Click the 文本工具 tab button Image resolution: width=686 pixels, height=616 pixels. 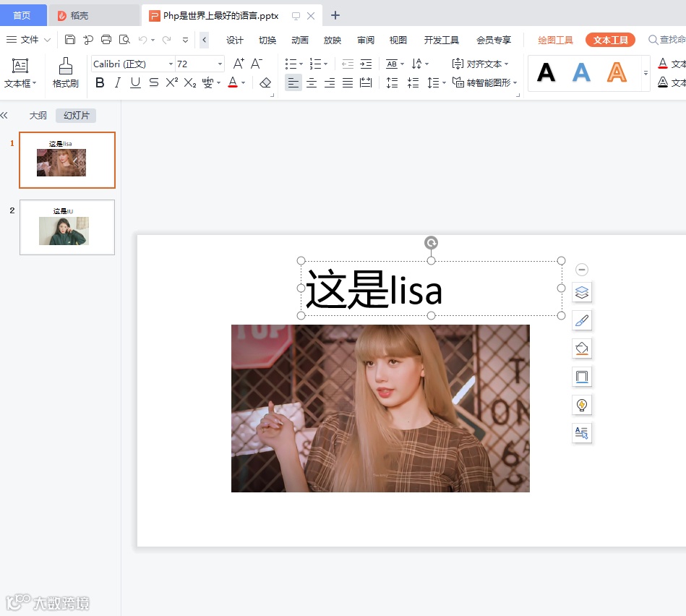click(x=610, y=40)
